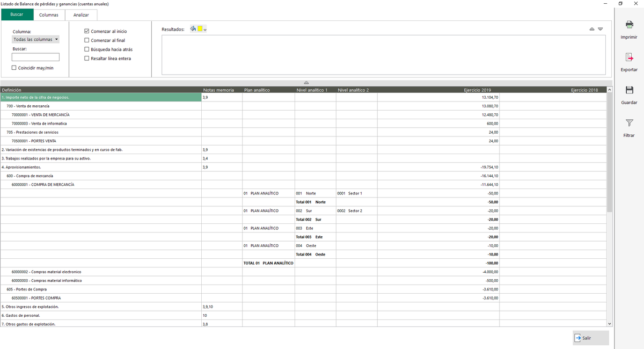This screenshot has width=644, height=349.
Task: Click the Nivel analítico 2 column header
Action: pyautogui.click(x=357, y=90)
